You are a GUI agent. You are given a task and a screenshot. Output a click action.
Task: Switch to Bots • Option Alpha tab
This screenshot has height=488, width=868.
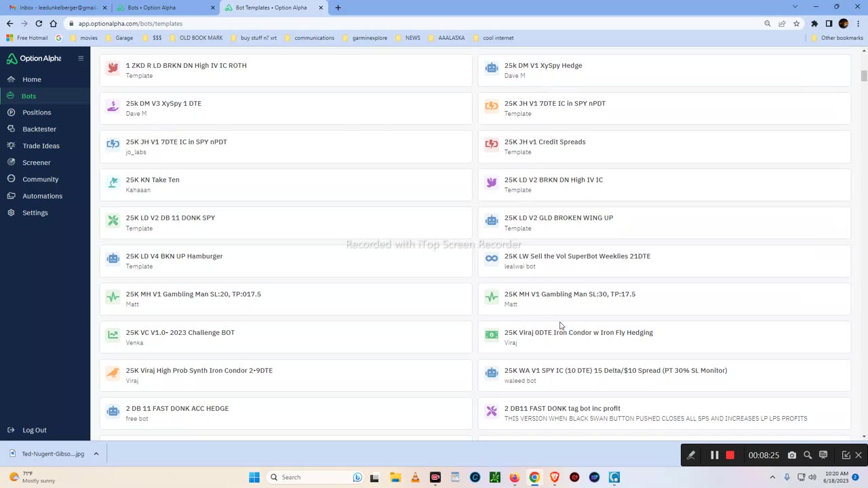(x=166, y=7)
